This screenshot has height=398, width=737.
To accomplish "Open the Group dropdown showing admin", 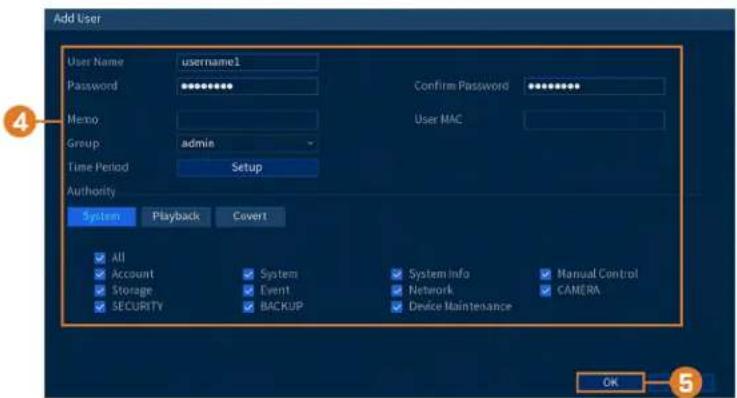I will coord(247,143).
